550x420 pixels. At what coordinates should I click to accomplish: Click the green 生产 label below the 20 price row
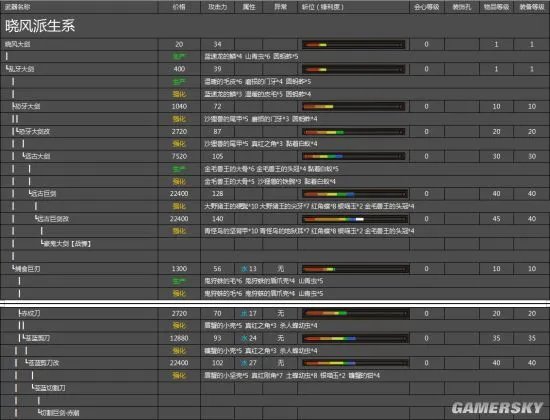(179, 56)
